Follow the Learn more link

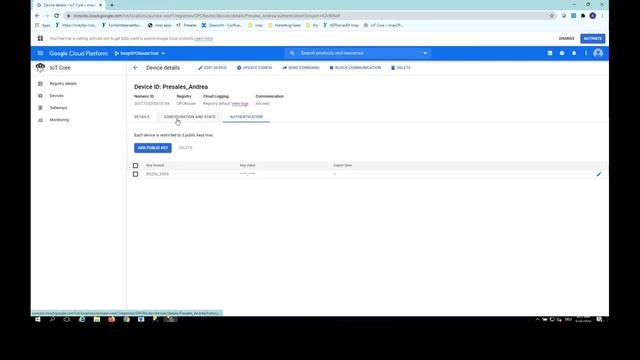pyautogui.click(x=203, y=38)
